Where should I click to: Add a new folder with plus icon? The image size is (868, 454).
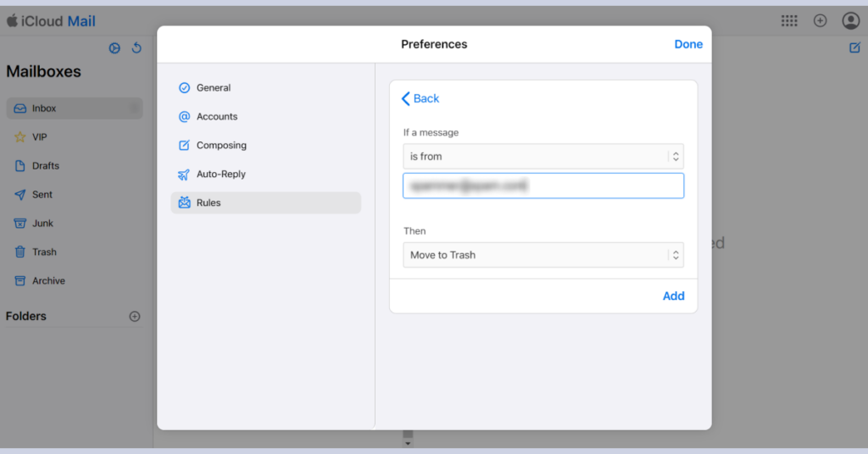click(134, 316)
